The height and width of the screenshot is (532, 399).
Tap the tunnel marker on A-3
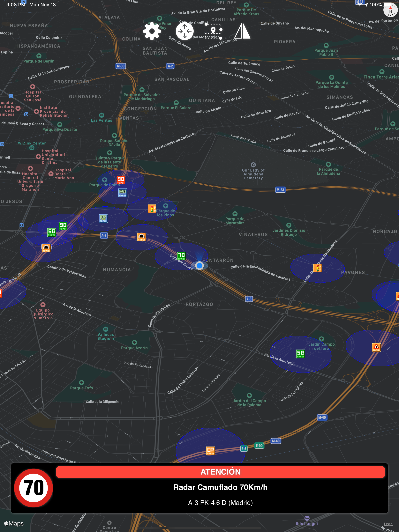pyautogui.click(x=141, y=237)
